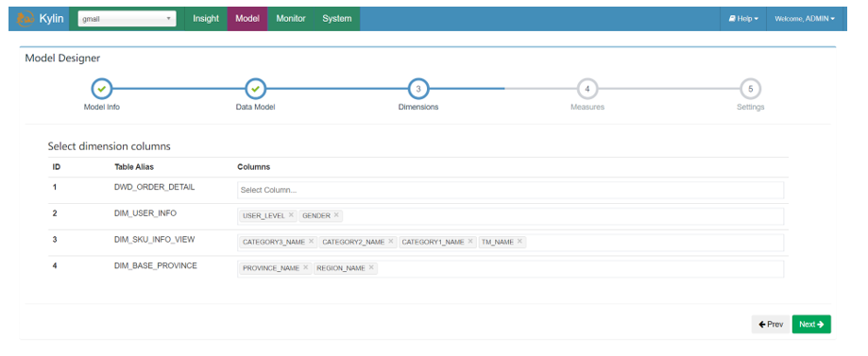Click the Columns column header
This screenshot has width=868, height=356.
tap(253, 166)
